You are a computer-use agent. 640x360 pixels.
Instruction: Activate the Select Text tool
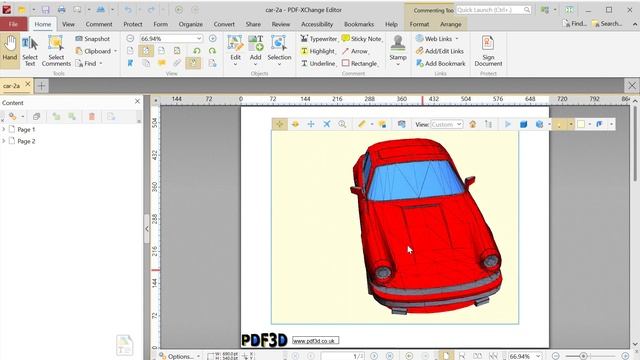30,51
